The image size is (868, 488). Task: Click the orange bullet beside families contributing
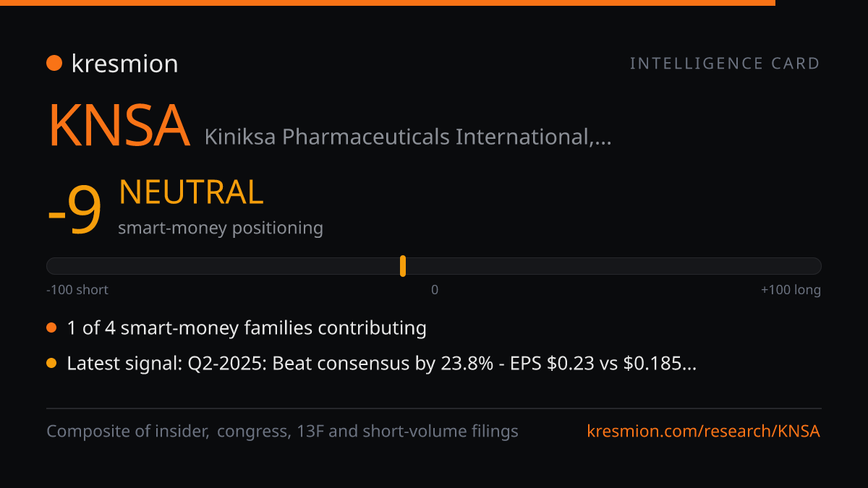coord(51,328)
